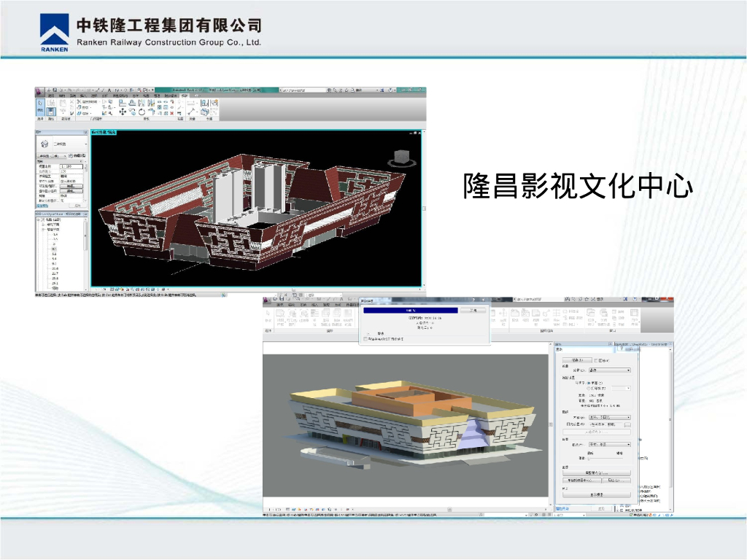The height and width of the screenshot is (560, 747).
Task: Click View Templates icon in bottom window ribbon
Action: (x=281, y=313)
